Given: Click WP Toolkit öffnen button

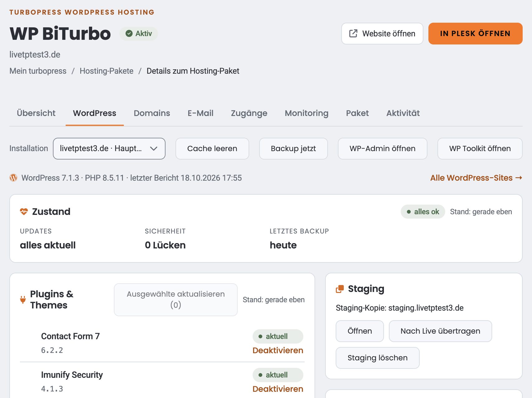Looking at the screenshot, I should click(x=480, y=149).
